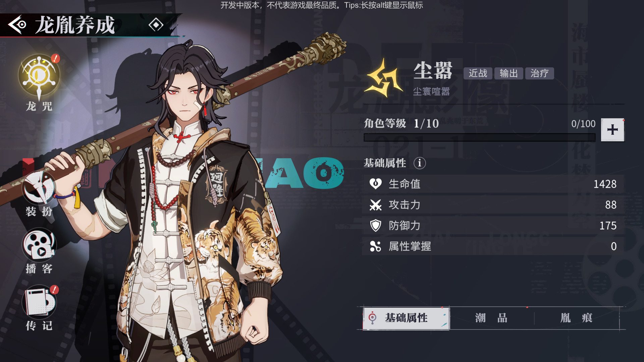
Task: Click the plus button to level up
Action: (x=612, y=130)
